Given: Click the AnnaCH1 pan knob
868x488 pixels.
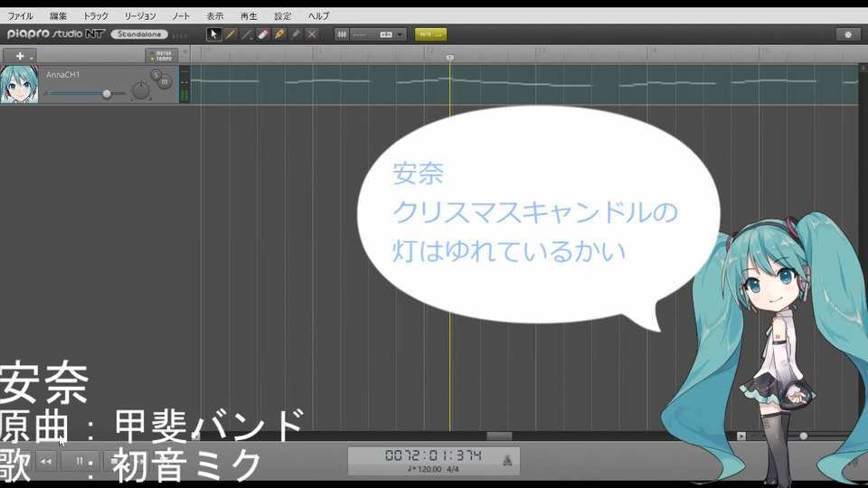Looking at the screenshot, I should [x=141, y=90].
